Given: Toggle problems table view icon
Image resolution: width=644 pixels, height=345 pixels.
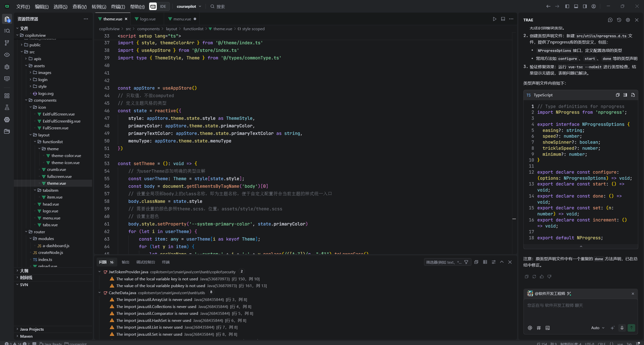Looking at the screenshot, I should tap(485, 262).
